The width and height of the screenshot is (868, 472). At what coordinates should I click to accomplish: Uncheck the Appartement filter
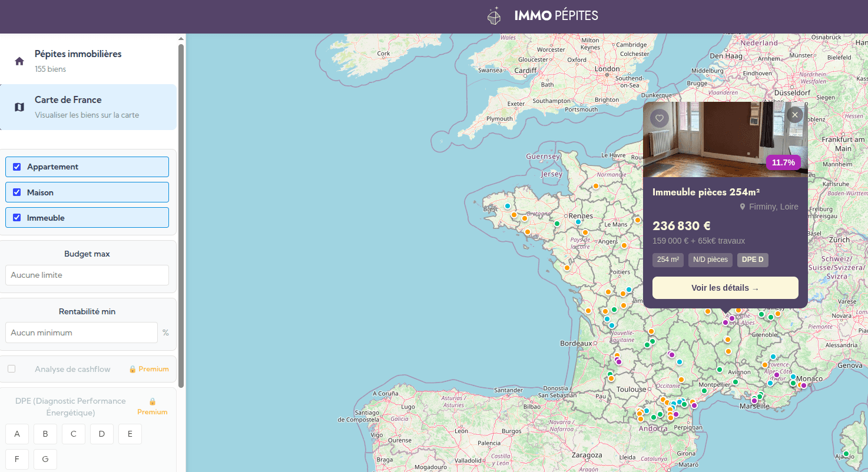[17, 167]
